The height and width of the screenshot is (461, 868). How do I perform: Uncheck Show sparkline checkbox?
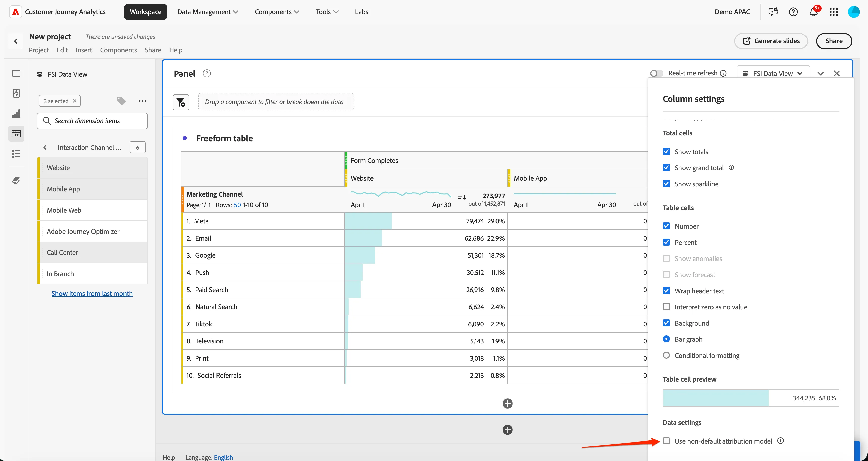pyautogui.click(x=666, y=184)
